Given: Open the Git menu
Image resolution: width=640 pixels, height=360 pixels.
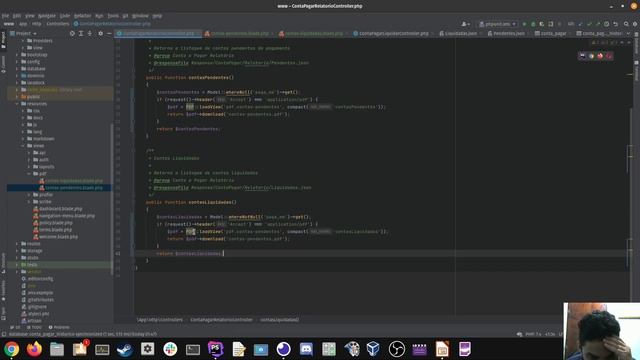Looking at the screenshot, I should [x=125, y=16].
